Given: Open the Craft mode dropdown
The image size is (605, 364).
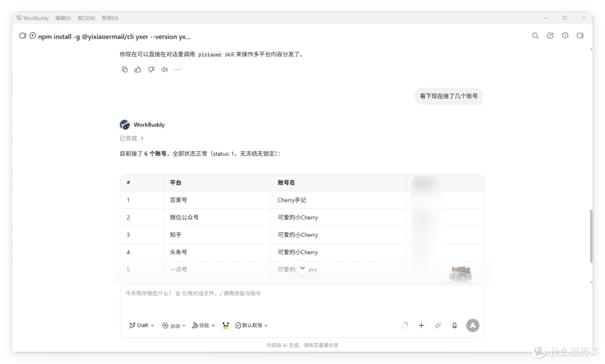Looking at the screenshot, I should click(142, 325).
